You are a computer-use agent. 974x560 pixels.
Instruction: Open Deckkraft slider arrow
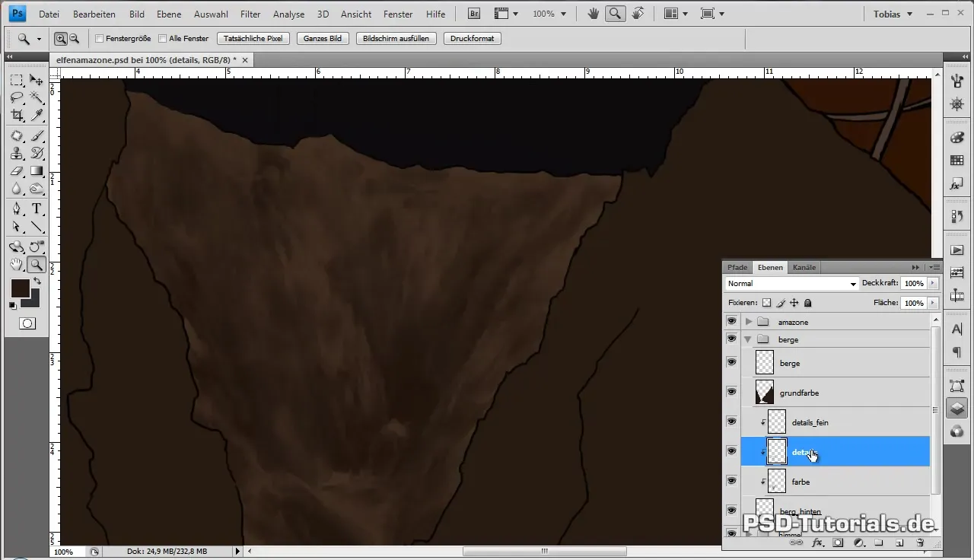tap(933, 283)
